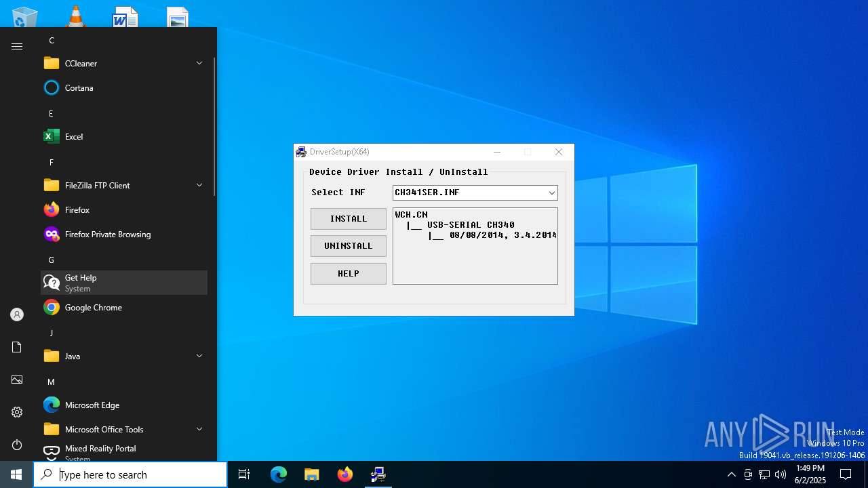Expand the FileZilla FTP Client chevron
The width and height of the screenshot is (868, 488).
pyautogui.click(x=199, y=185)
